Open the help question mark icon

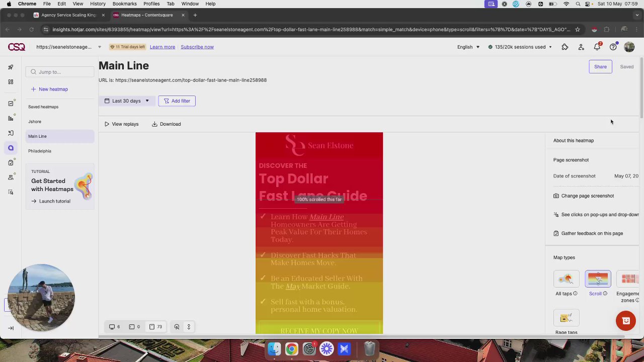pyautogui.click(x=613, y=47)
